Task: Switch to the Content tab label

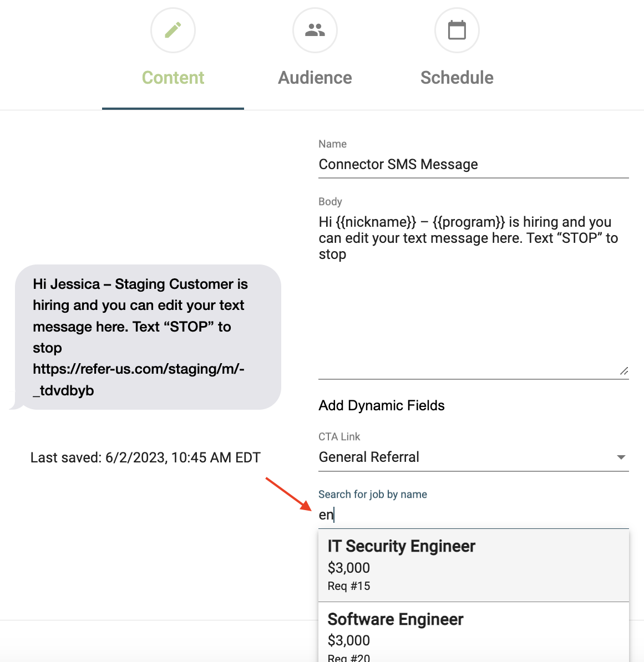Action: tap(173, 78)
